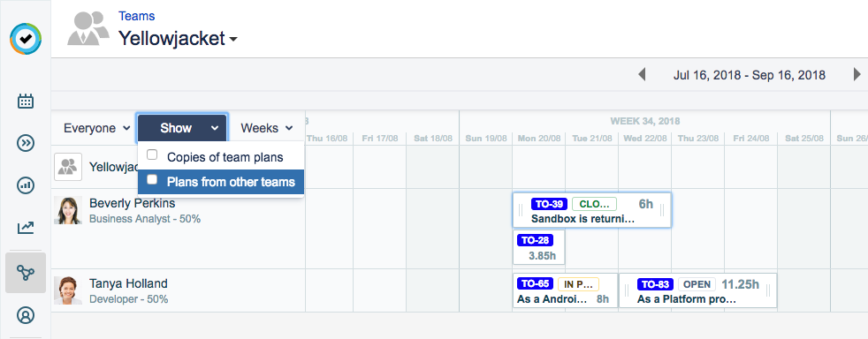This screenshot has width=868, height=339.
Task: Open issue TO-39 key label
Action: 549,204
